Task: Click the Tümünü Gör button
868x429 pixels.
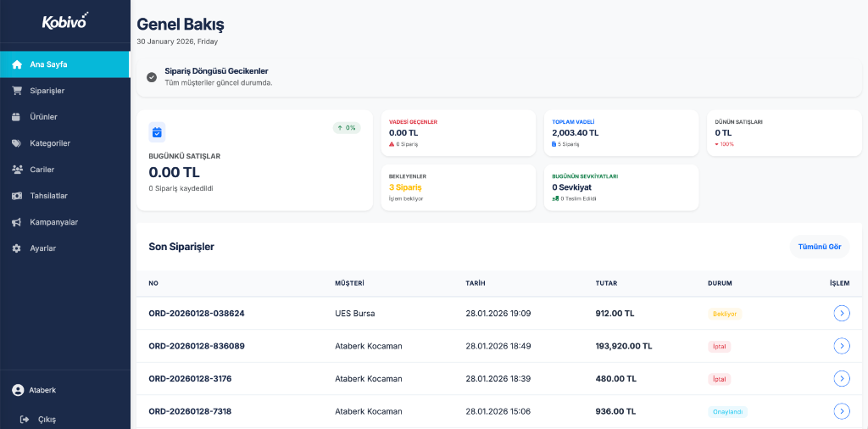Action: click(821, 247)
